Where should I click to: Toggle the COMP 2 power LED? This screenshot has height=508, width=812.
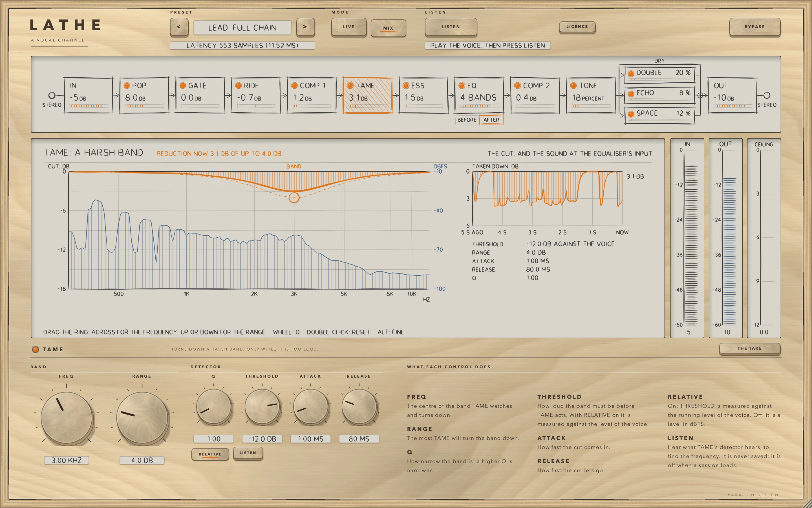tap(517, 86)
